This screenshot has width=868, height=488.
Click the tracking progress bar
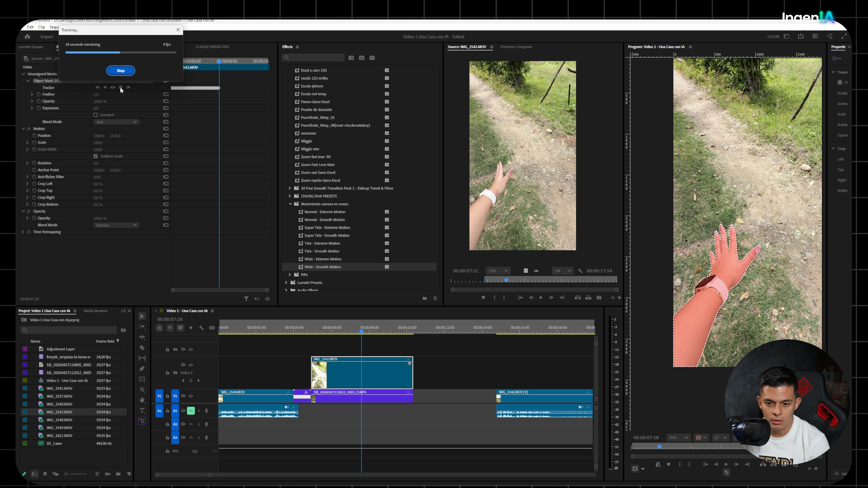click(x=121, y=53)
